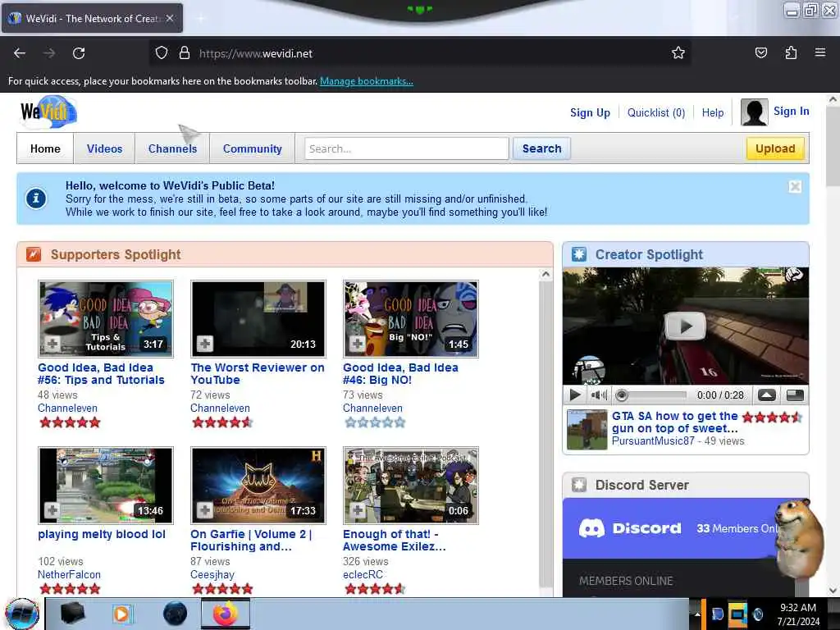
Task: Close the WeVidi browser tab
Action: pyautogui.click(x=170, y=18)
